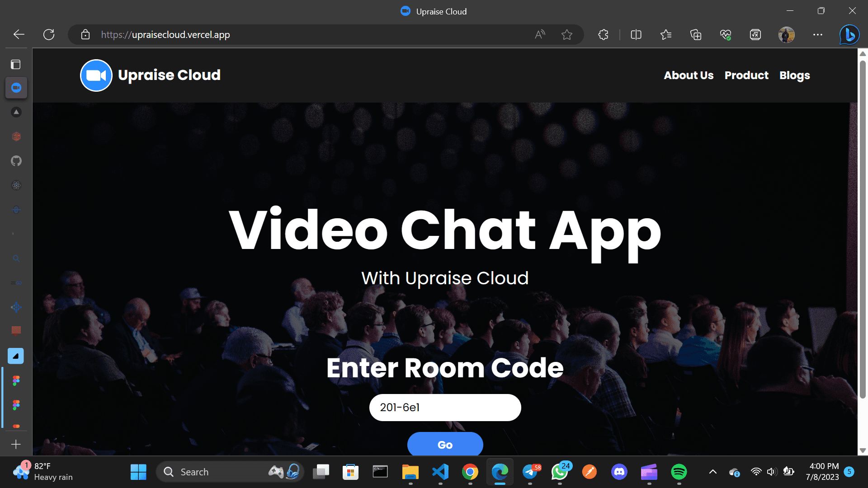
Task: Open the Blogs nav link
Action: pyautogui.click(x=794, y=75)
